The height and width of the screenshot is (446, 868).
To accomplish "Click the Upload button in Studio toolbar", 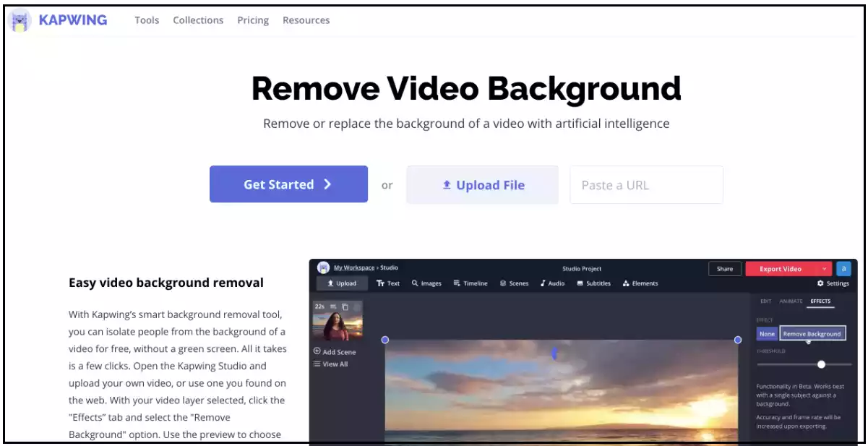I will click(342, 283).
